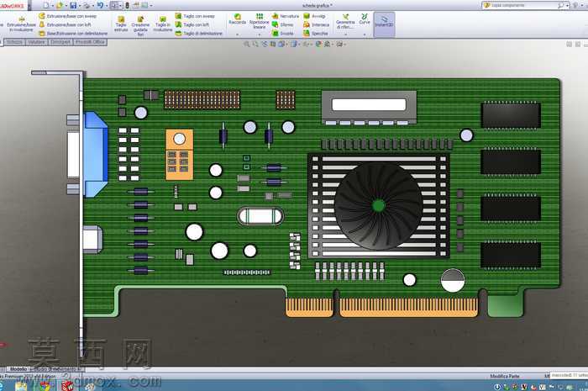
Task: Click the SolidWorks taskbar icon
Action: [67, 386]
